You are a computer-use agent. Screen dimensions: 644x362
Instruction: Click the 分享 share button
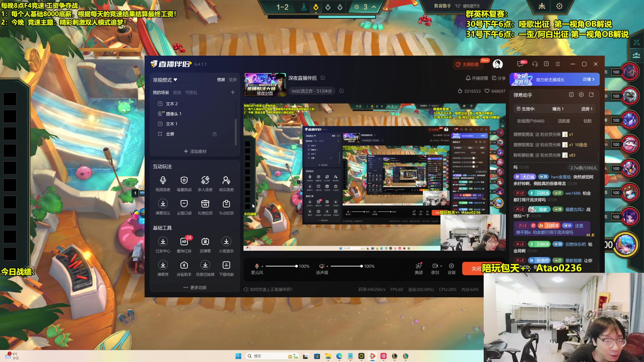coord(499,78)
